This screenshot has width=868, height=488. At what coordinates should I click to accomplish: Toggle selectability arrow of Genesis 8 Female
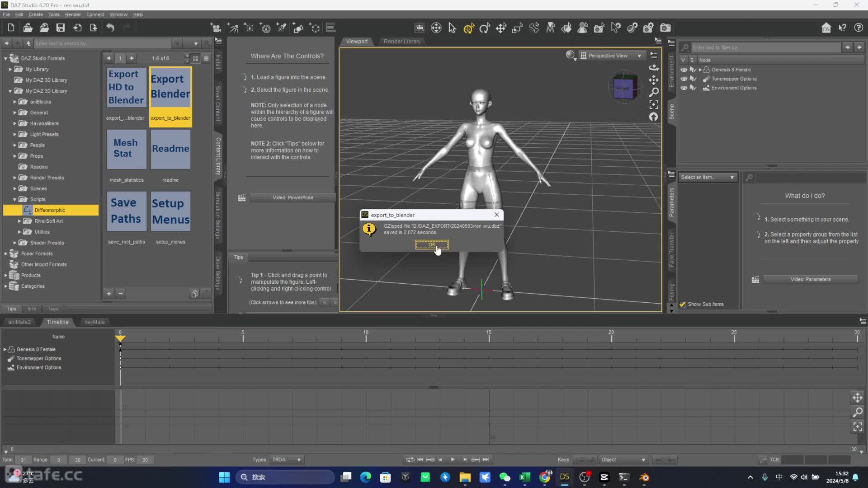point(693,70)
